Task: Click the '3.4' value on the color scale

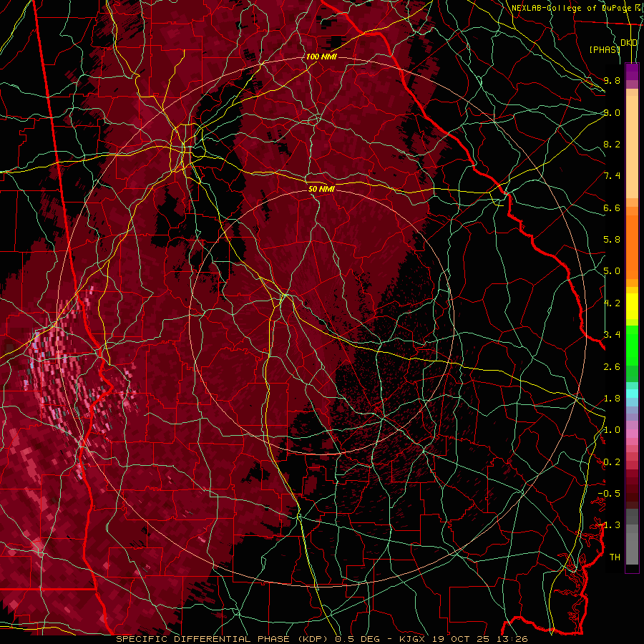Action: click(x=612, y=334)
